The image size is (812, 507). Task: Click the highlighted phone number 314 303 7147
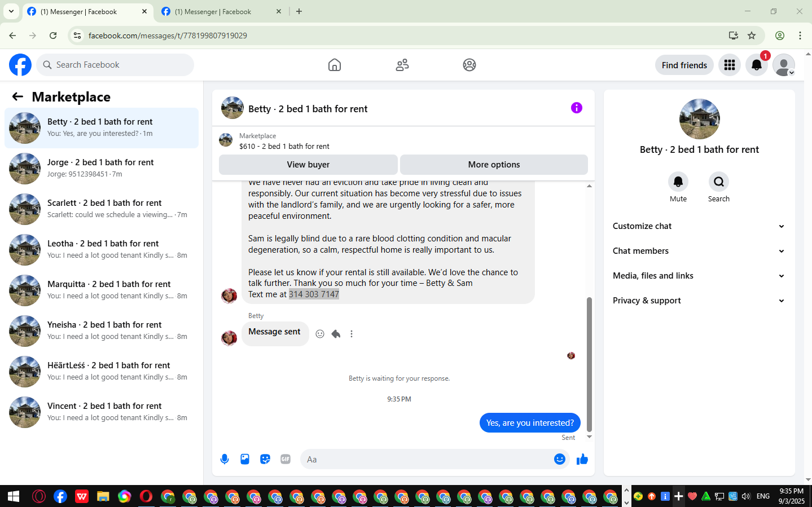click(x=314, y=294)
